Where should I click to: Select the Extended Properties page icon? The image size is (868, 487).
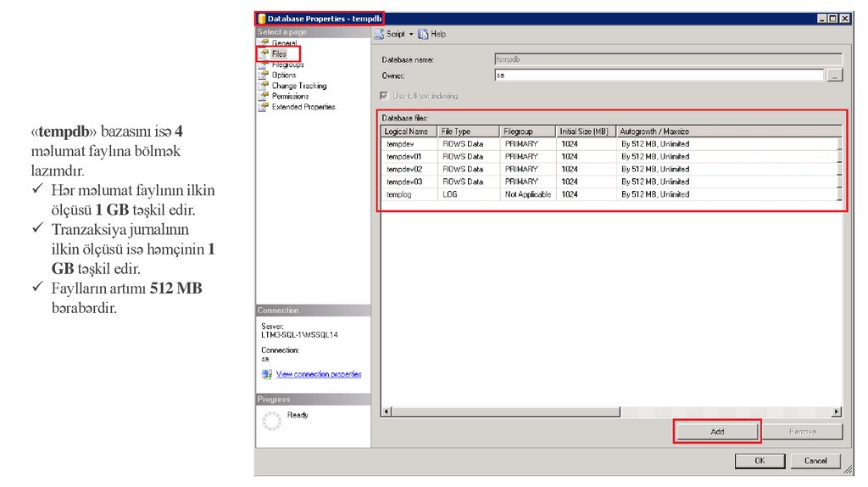tap(263, 107)
